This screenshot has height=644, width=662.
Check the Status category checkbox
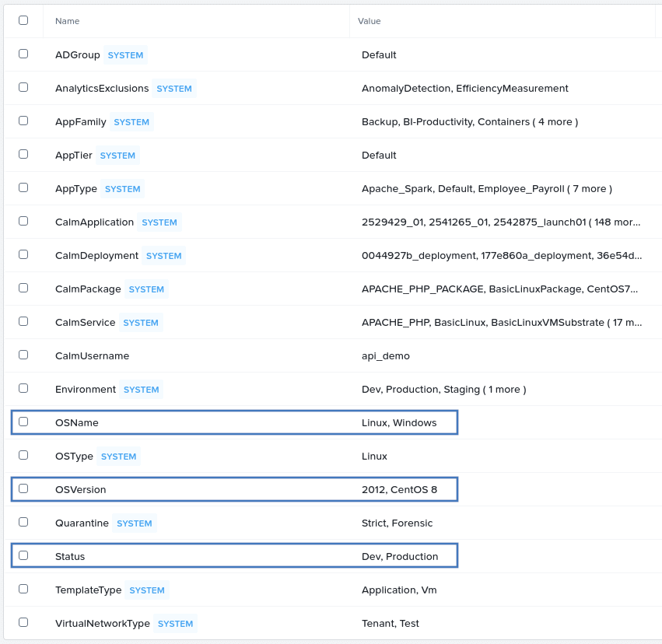coord(23,555)
